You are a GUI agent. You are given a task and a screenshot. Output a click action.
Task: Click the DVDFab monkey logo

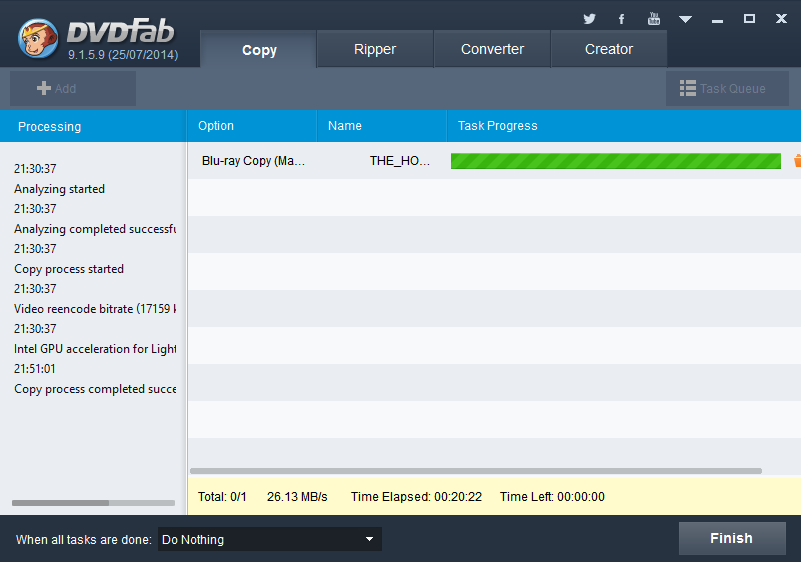pos(38,38)
